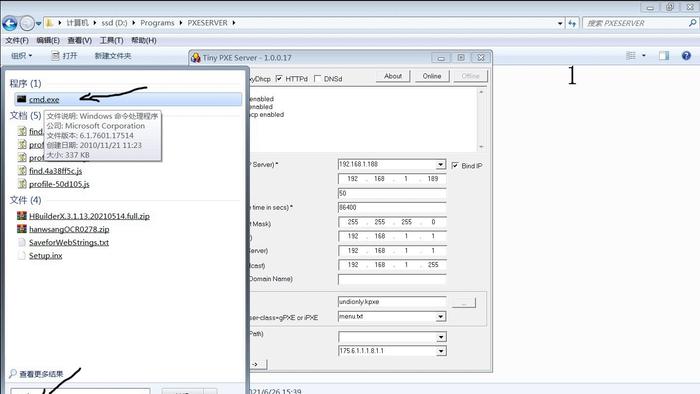Open the view options dropdown arrow
The width and height of the screenshot is (700, 394).
[643, 55]
